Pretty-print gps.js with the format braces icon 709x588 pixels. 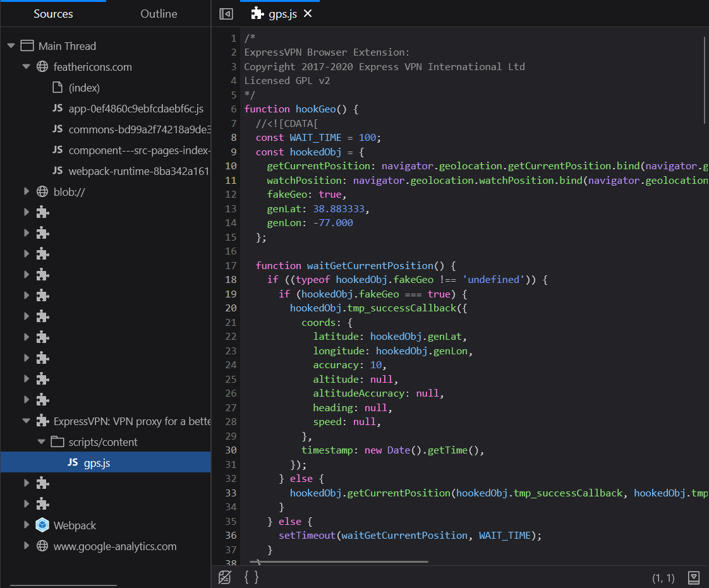click(251, 577)
